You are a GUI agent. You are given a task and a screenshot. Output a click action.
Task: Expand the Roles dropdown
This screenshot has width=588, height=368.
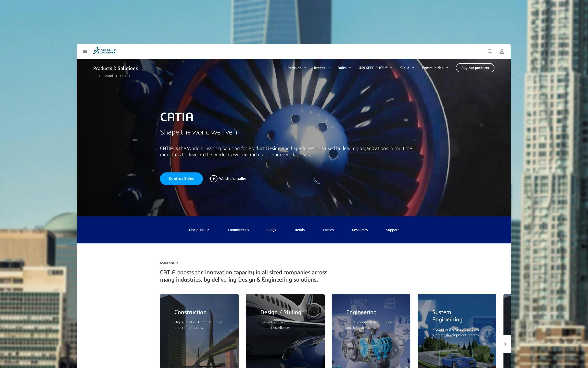coord(344,68)
